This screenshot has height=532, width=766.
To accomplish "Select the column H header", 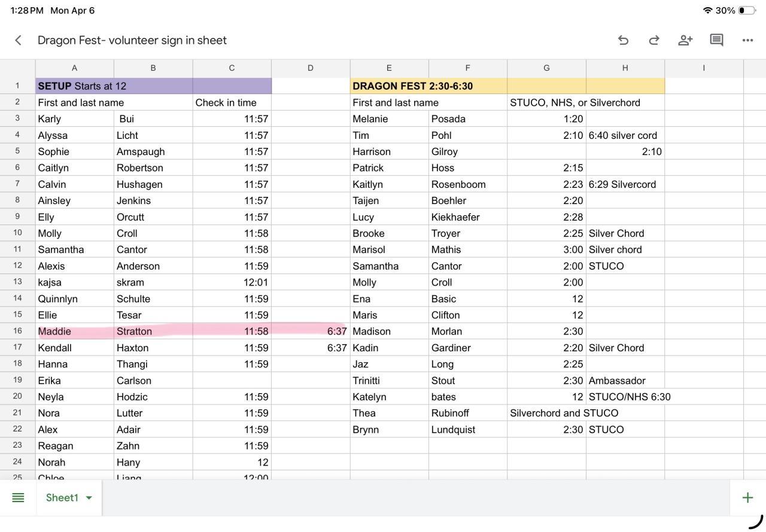I will 625,68.
